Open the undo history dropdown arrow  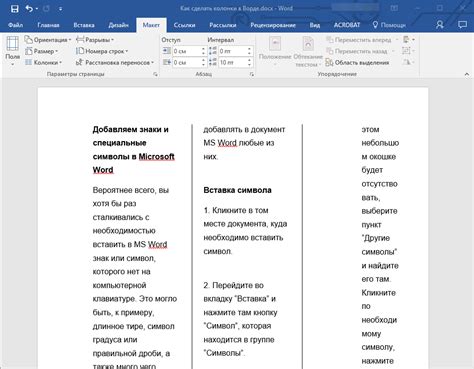[x=37, y=9]
